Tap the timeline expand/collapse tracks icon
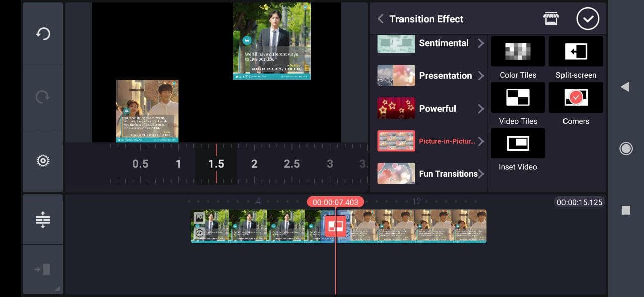 point(43,220)
